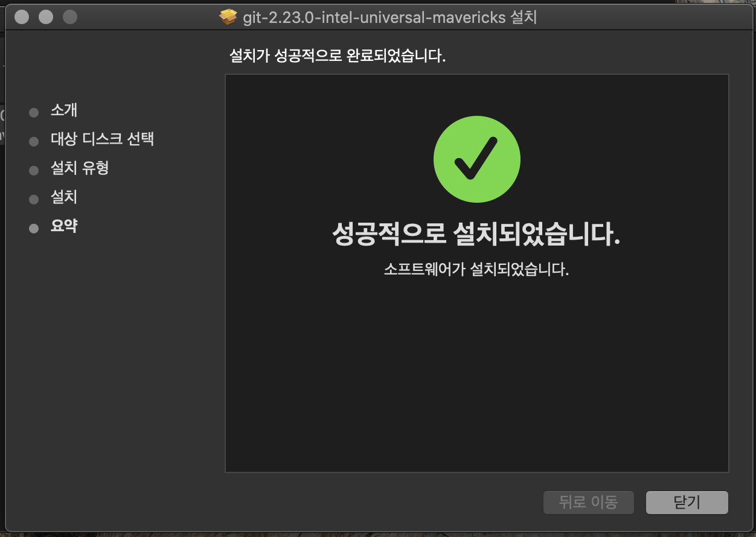Select the 요약 step in sidebar

(64, 226)
